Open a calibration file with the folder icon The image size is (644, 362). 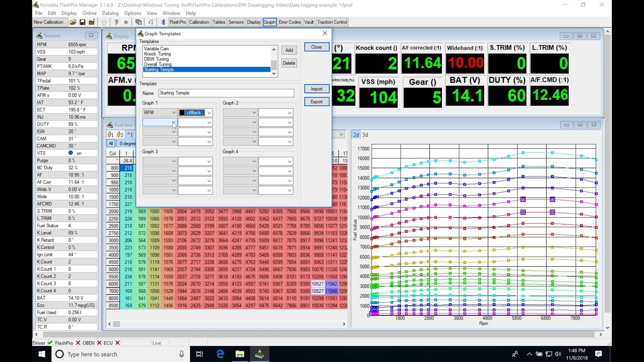click(73, 22)
